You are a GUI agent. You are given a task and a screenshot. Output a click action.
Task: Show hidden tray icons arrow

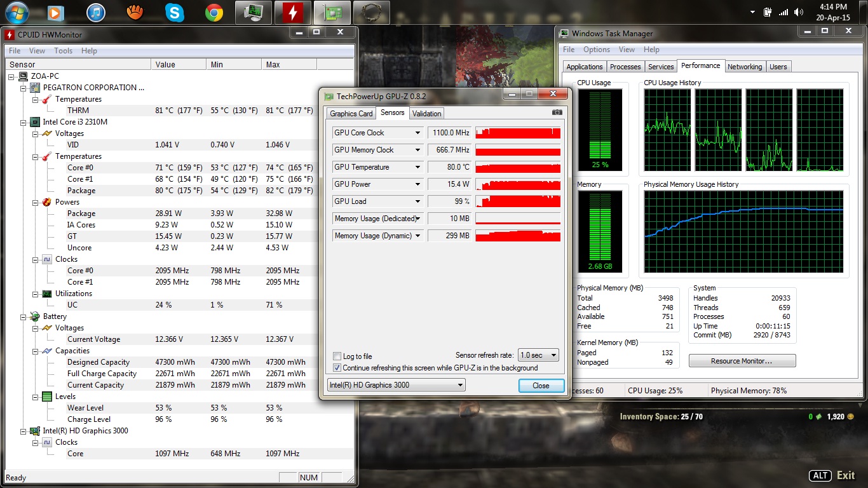tap(752, 12)
